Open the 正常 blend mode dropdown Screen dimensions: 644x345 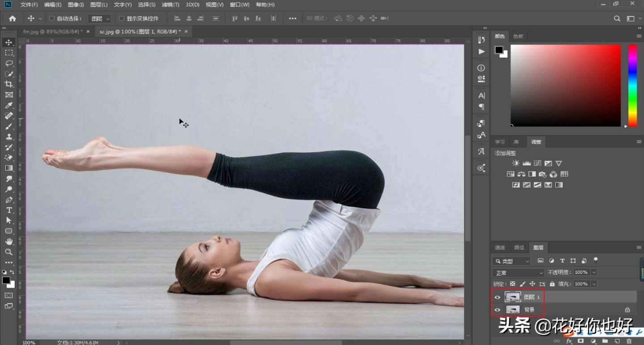pos(518,272)
